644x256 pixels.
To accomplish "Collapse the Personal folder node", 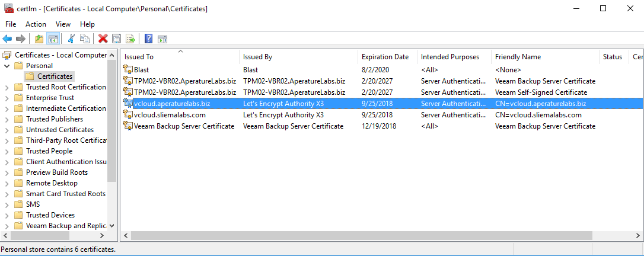I will pos(7,66).
